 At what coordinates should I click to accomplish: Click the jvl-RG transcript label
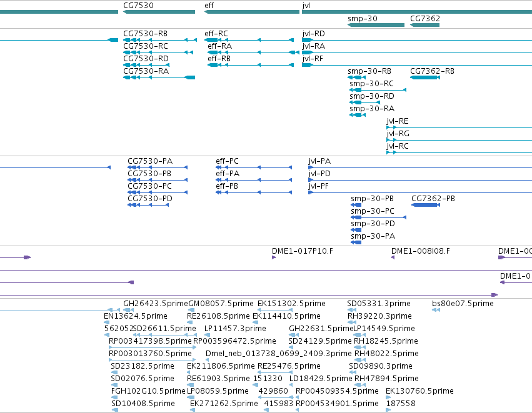[x=398, y=134]
